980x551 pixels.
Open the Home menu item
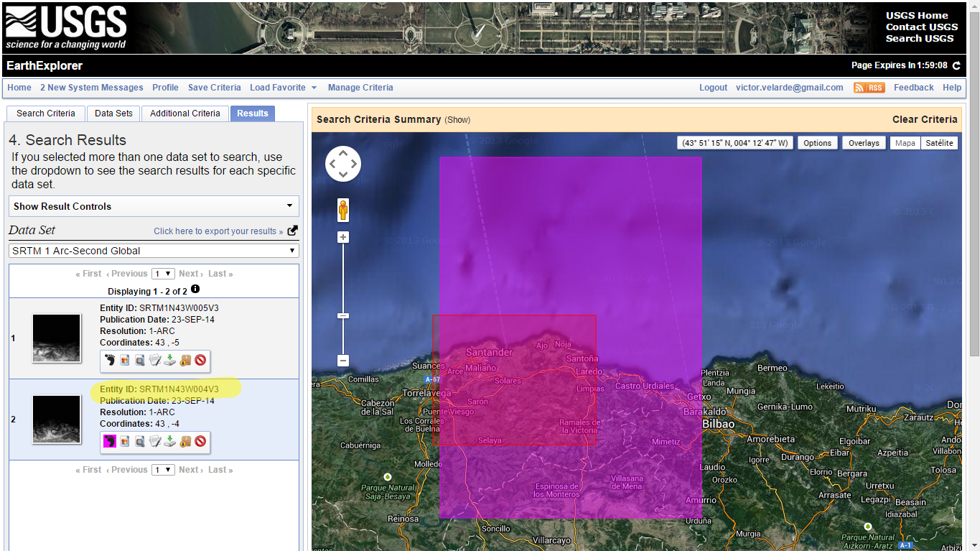pyautogui.click(x=19, y=88)
